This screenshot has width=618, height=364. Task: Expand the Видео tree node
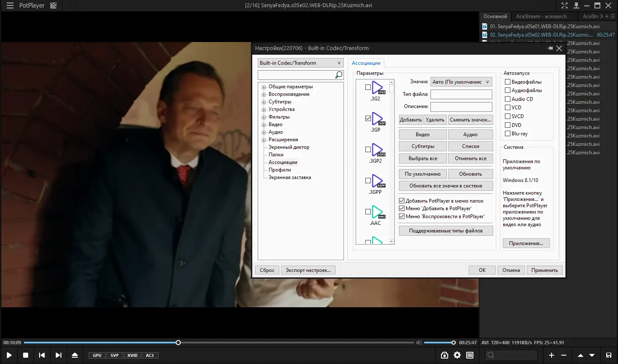click(264, 125)
